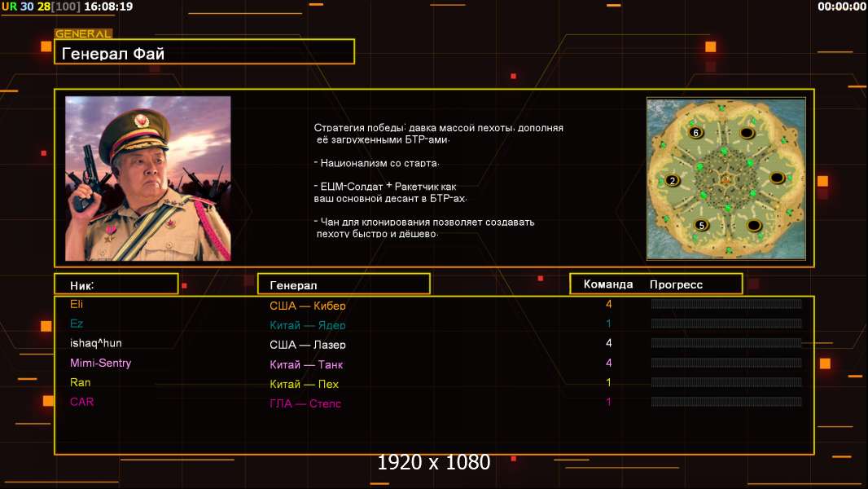
Task: Select player name Ran
Action: tap(81, 382)
